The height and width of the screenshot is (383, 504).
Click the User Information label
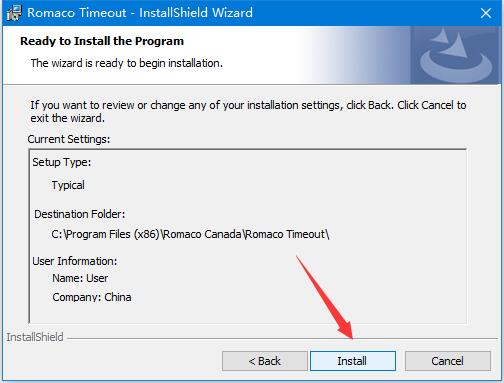(x=75, y=261)
